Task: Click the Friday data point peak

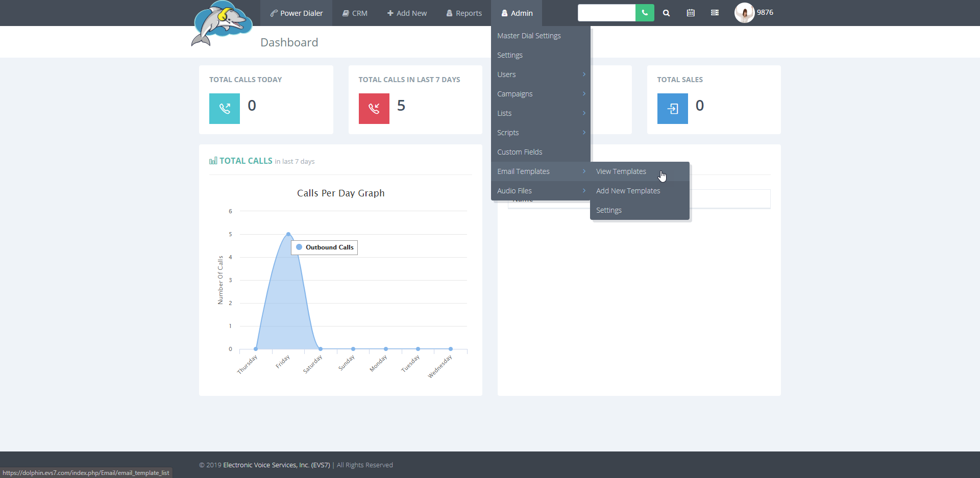Action: coord(288,234)
